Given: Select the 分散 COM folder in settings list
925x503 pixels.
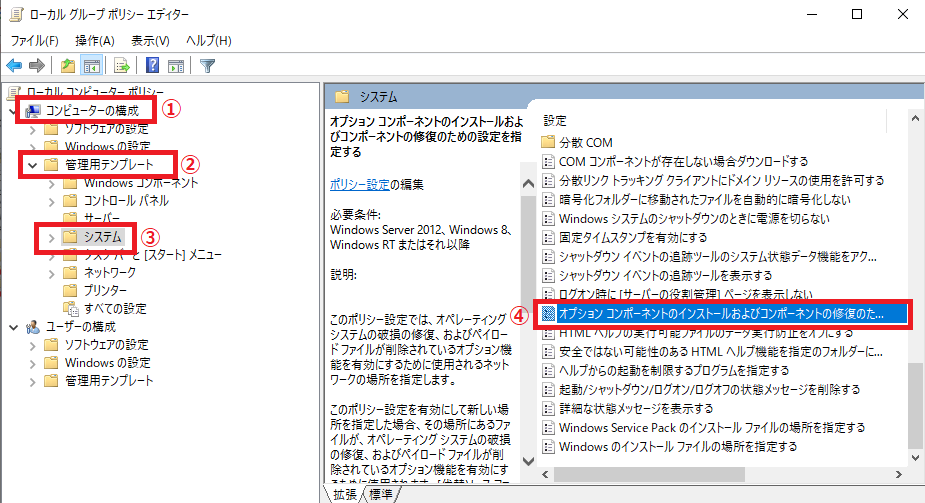Looking at the screenshot, I should (586, 142).
